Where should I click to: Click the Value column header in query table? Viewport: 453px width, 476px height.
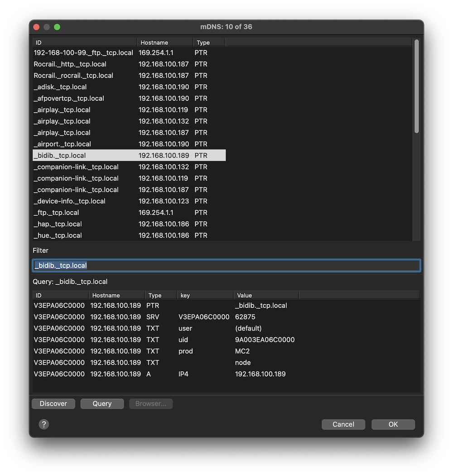(x=266, y=295)
